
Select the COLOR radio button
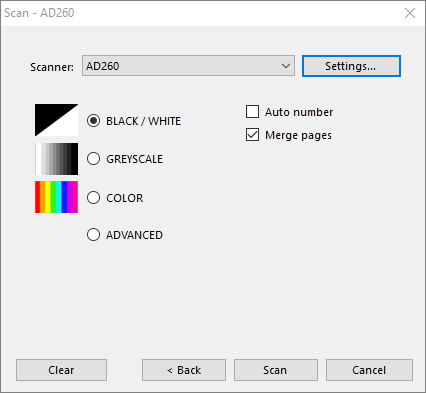pyautogui.click(x=93, y=198)
